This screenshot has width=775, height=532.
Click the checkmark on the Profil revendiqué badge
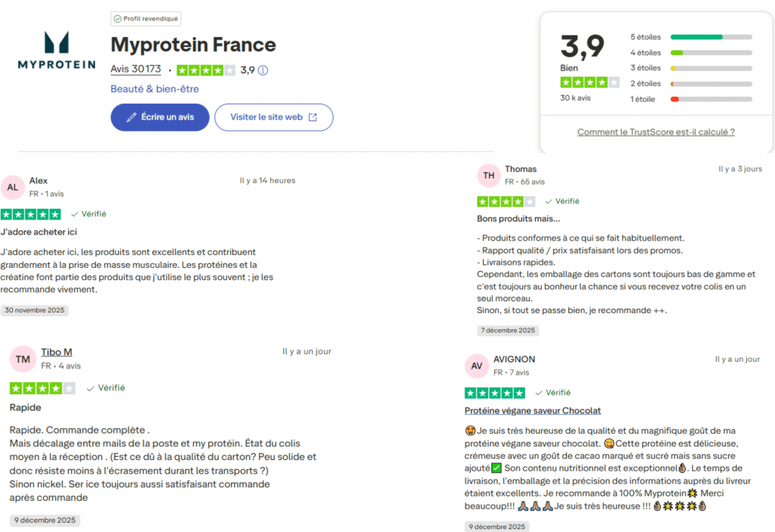117,18
